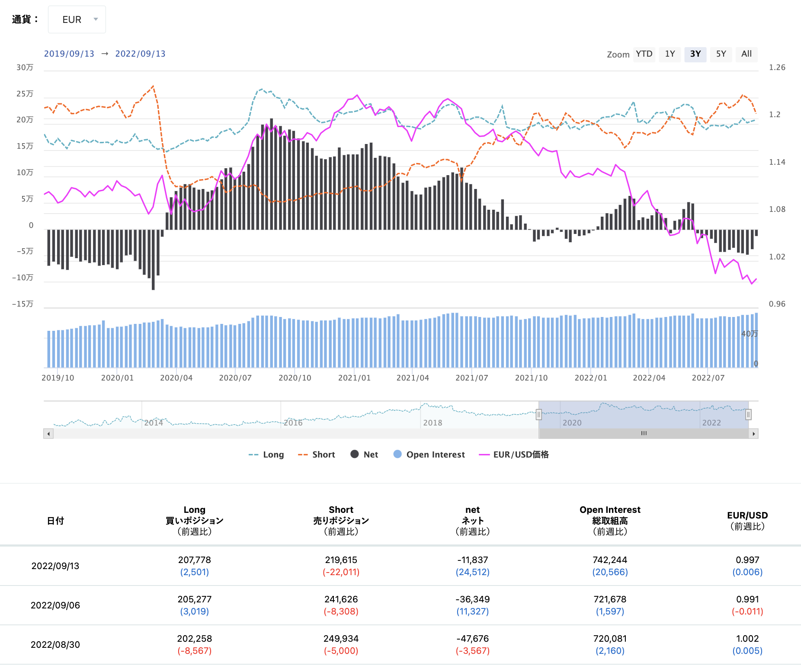Toggle the EUR/USD価格 series legend
This screenshot has width=801, height=672.
point(514,454)
